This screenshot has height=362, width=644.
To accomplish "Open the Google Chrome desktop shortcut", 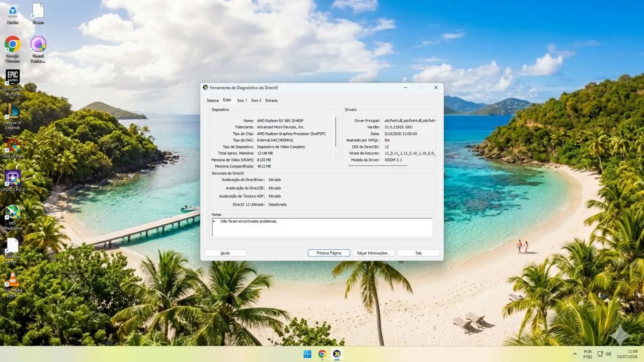I will tap(13, 49).
